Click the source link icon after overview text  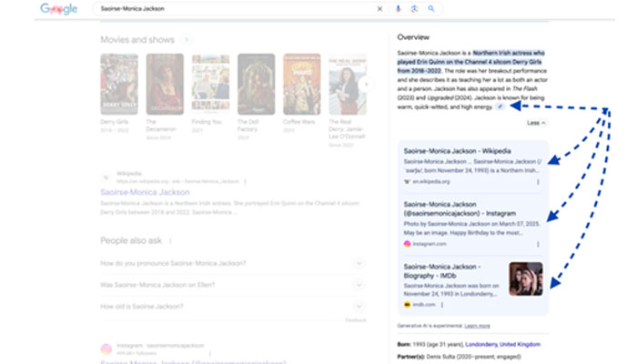click(500, 106)
